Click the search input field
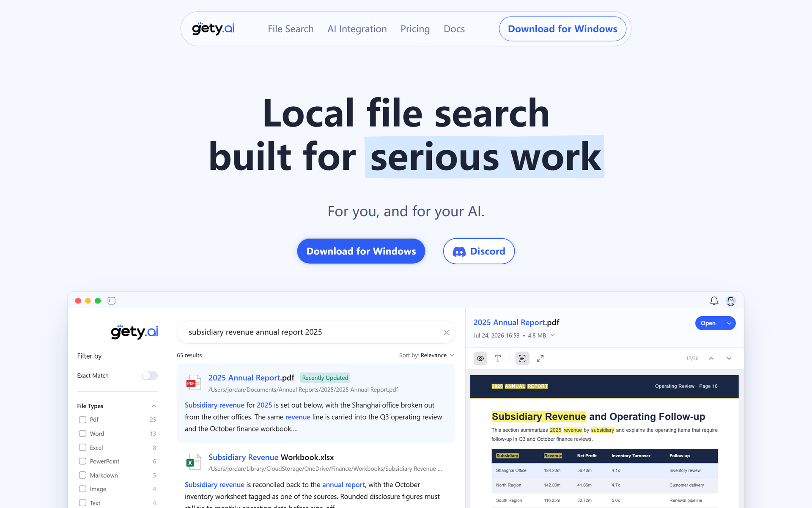The image size is (812, 508). tap(316, 332)
